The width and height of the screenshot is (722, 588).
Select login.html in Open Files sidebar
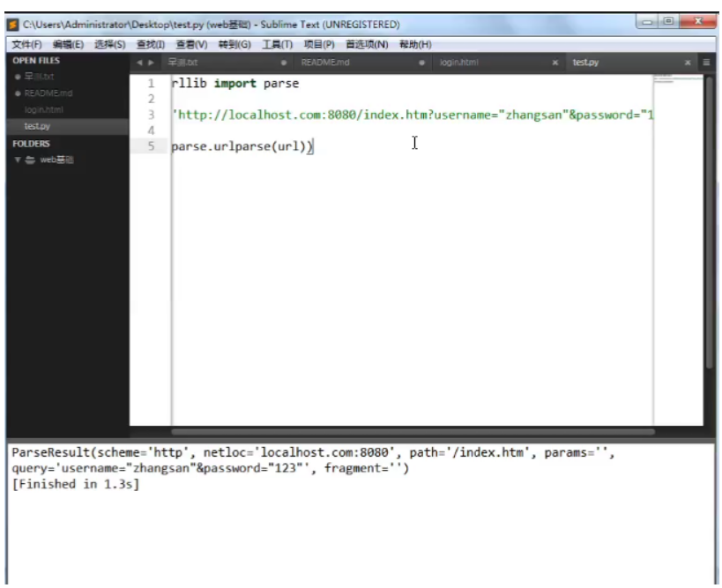44,109
